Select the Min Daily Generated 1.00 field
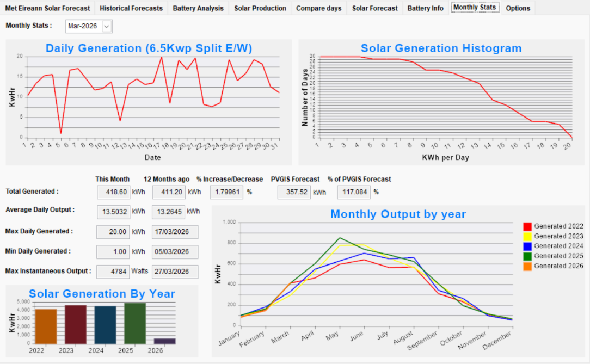This screenshot has width=590, height=364. (x=113, y=252)
